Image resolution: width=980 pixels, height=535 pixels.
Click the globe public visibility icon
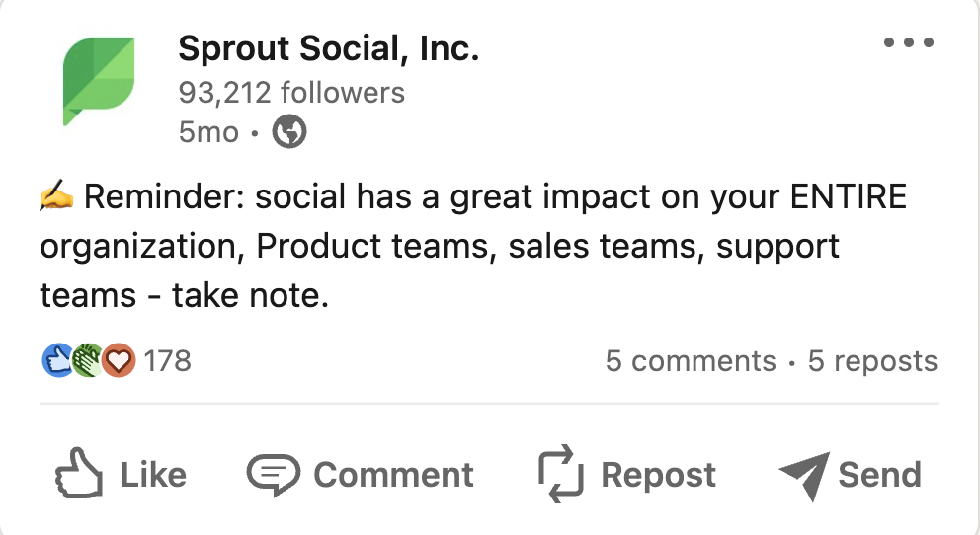coord(289,132)
